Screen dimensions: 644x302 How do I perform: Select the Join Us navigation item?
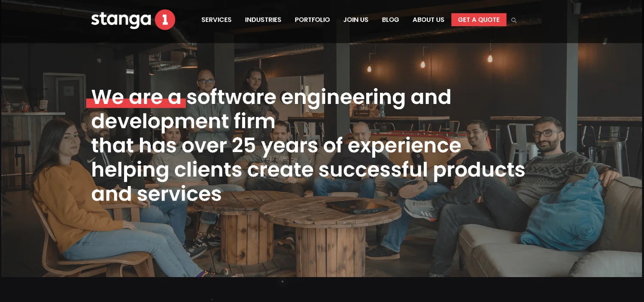pyautogui.click(x=356, y=20)
